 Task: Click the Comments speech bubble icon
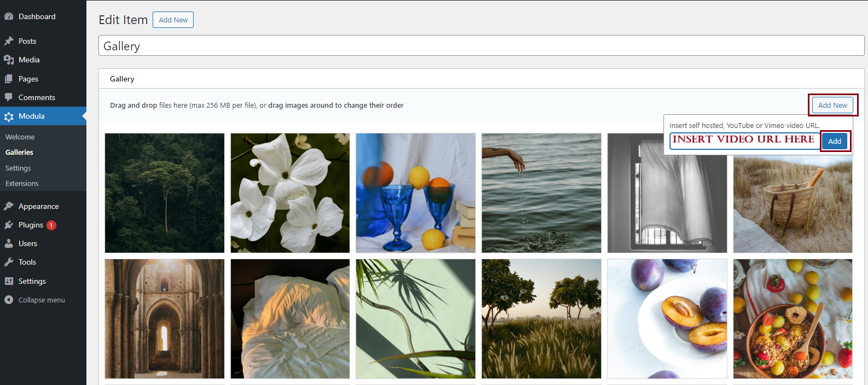(x=9, y=97)
